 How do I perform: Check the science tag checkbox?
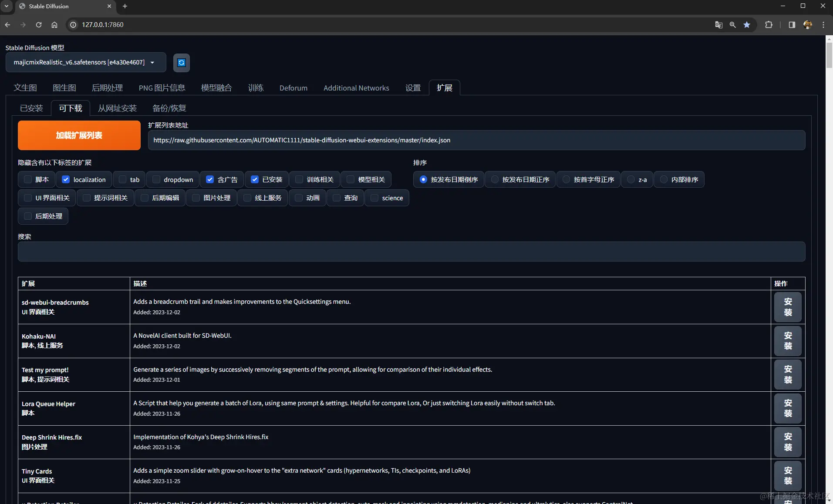374,198
